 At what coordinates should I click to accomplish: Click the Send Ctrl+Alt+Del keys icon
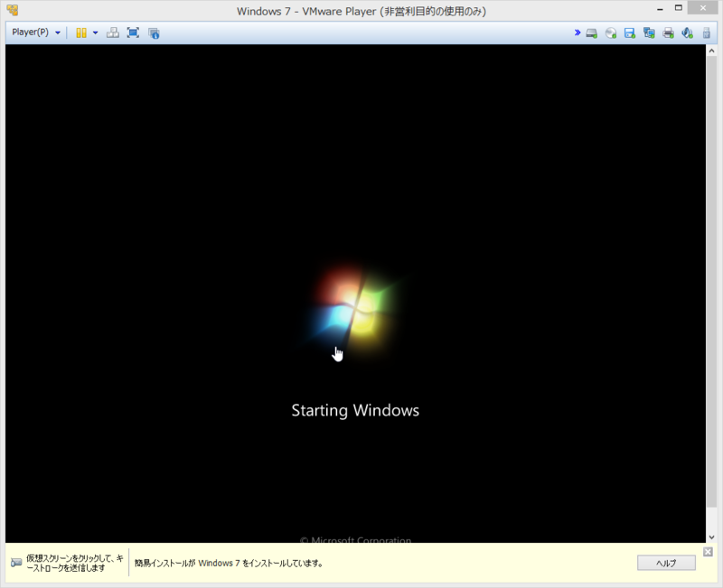click(112, 33)
